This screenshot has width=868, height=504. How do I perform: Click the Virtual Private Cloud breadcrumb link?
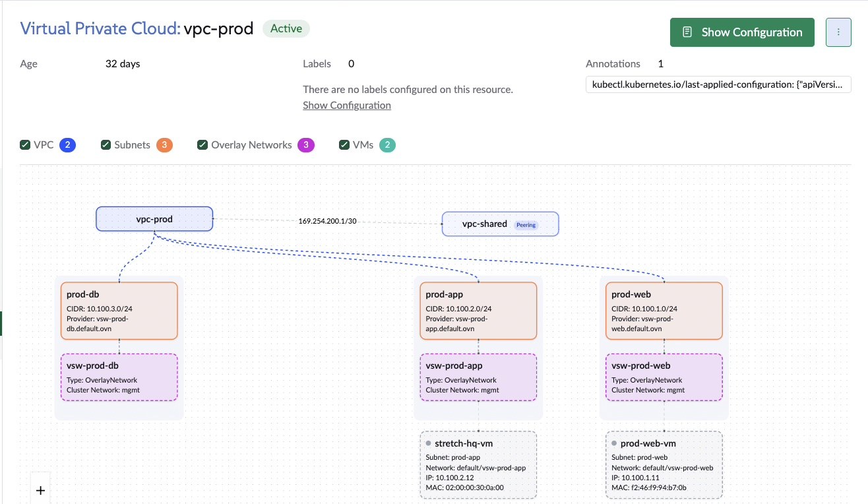tap(100, 29)
